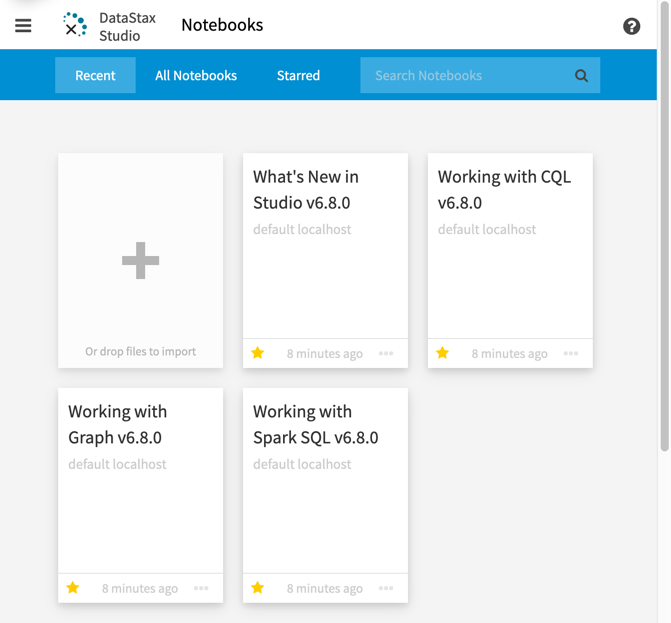Open the Working with CQL v6.8.0 notebook
The image size is (671, 623).
coord(504,189)
